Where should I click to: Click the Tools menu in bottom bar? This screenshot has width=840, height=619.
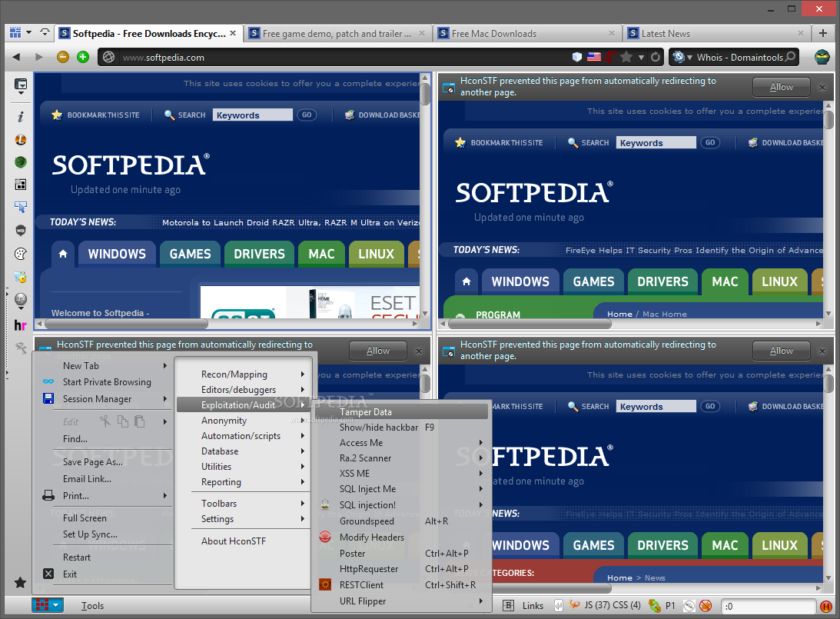92,606
